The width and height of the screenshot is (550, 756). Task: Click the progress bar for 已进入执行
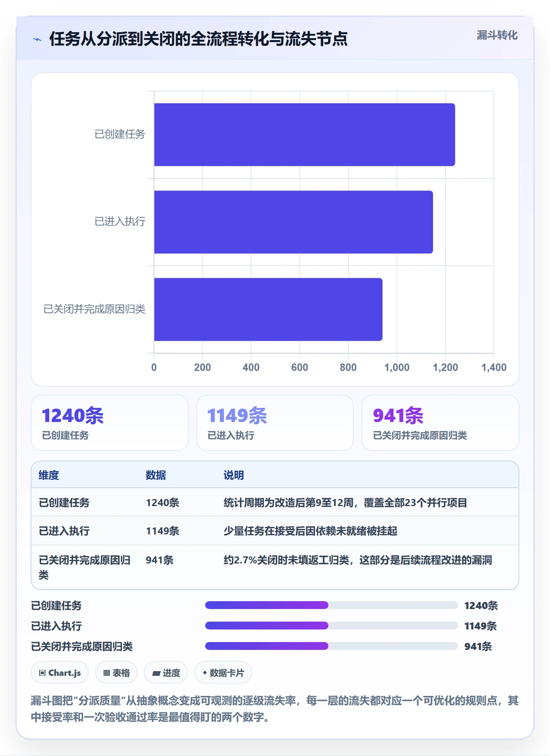coord(332,626)
